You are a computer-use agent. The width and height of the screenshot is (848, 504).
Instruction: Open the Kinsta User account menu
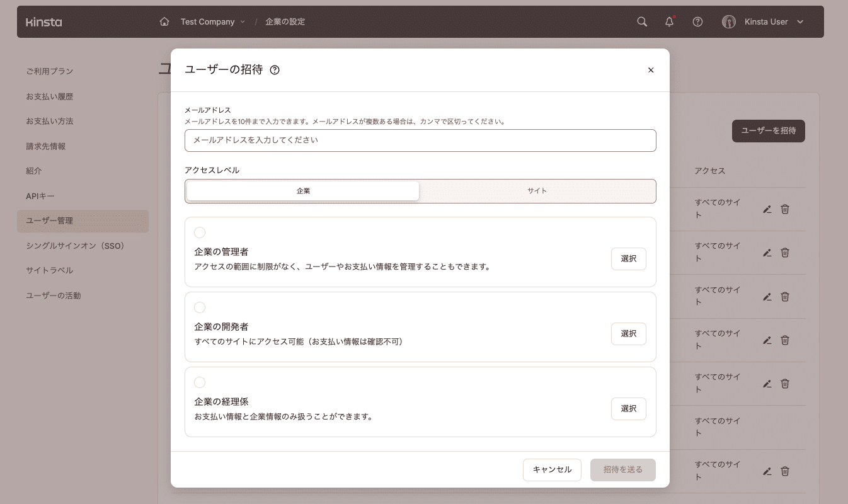pyautogui.click(x=774, y=21)
